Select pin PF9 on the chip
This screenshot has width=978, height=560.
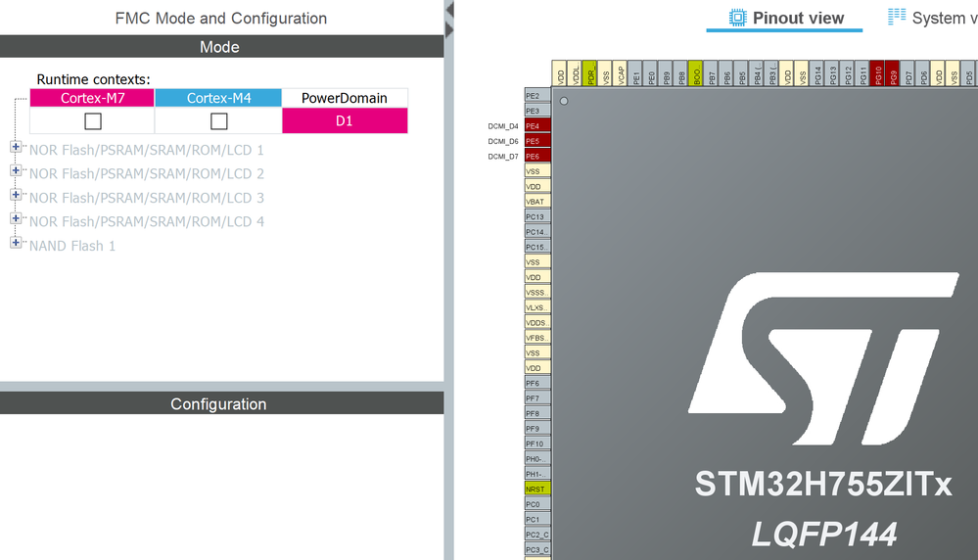coord(537,429)
